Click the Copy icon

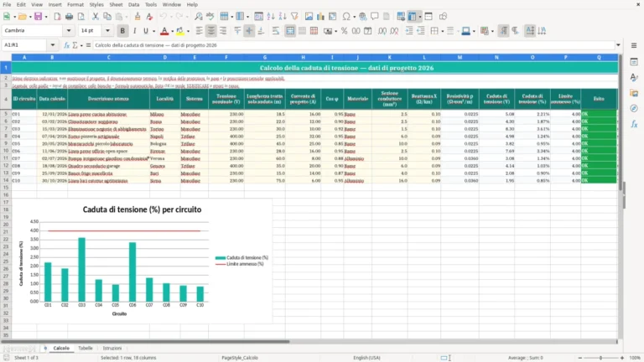click(107, 17)
